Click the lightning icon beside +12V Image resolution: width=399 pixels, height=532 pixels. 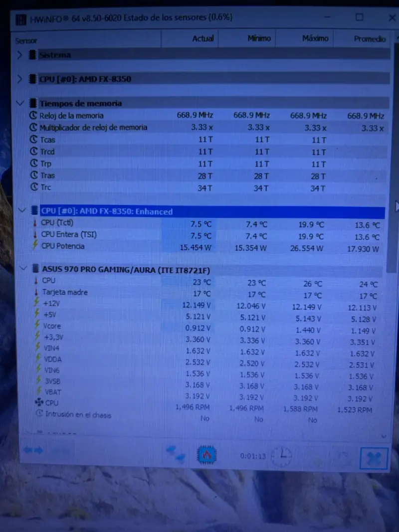[x=36, y=302]
